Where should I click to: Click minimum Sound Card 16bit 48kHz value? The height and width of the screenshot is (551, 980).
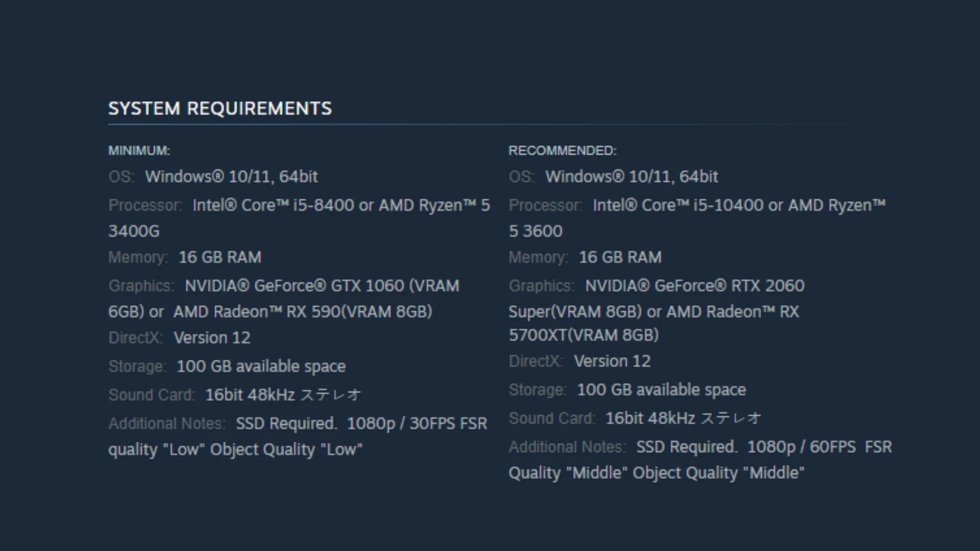(283, 395)
